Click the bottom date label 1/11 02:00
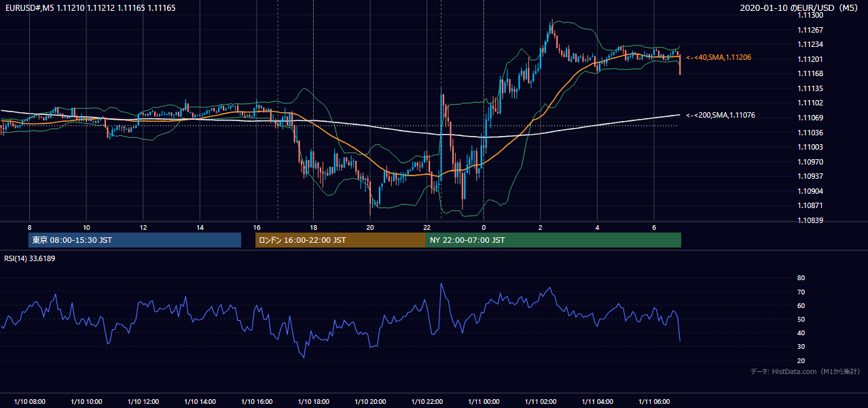This screenshot has width=868, height=408. coord(541,402)
